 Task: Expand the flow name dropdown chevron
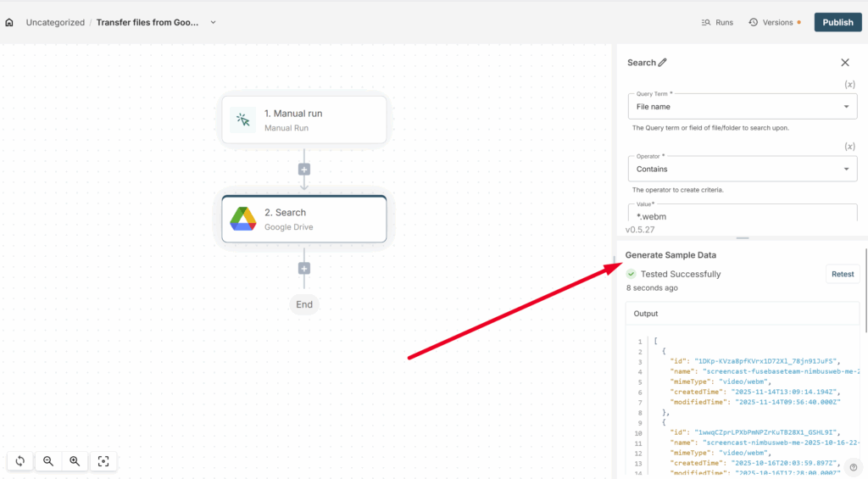pos(213,22)
